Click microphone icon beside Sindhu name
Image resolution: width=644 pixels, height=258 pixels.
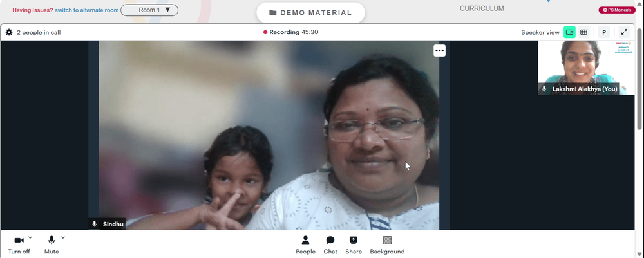(x=95, y=224)
